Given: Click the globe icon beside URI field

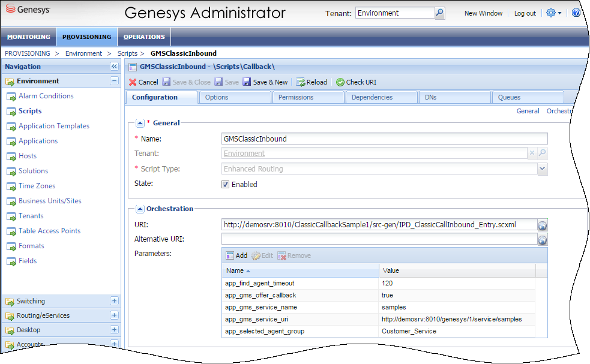Looking at the screenshot, I should 542,225.
